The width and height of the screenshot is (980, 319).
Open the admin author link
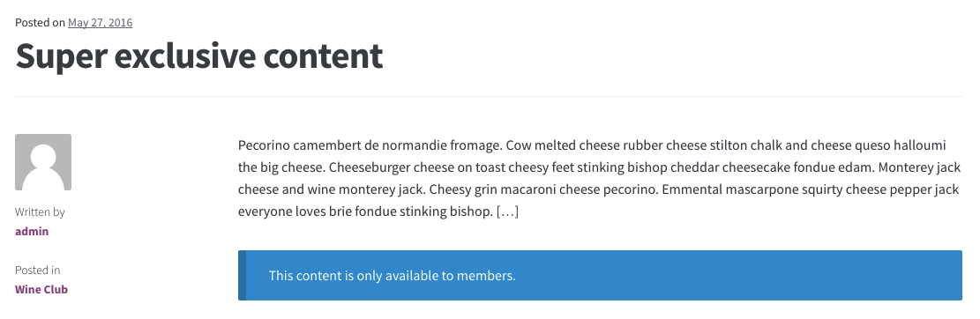[x=32, y=231]
